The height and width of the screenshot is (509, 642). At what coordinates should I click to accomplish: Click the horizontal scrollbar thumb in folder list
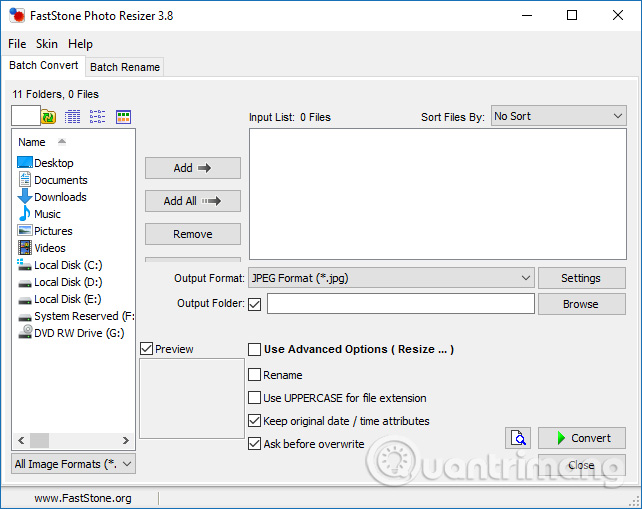pos(39,441)
